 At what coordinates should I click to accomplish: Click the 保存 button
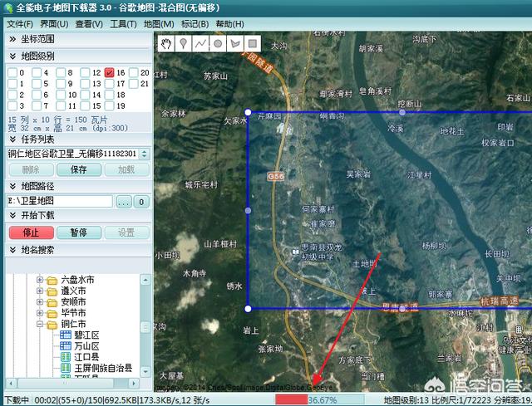coord(79,169)
